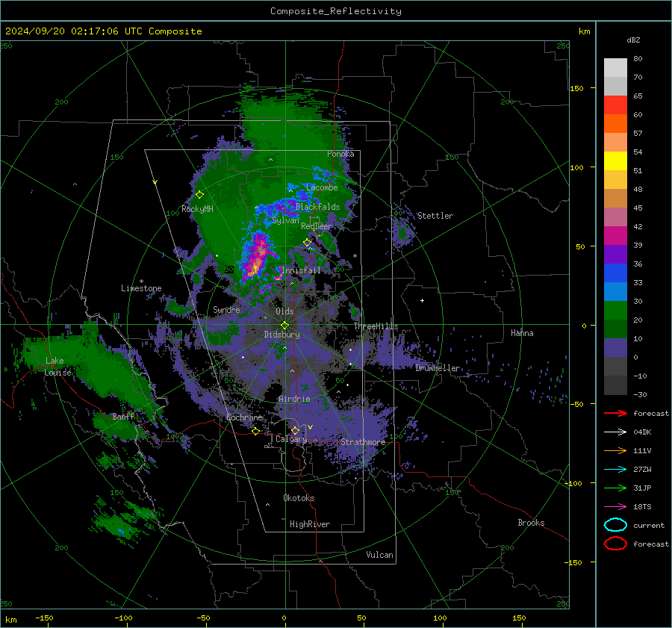Click the red 'forecast' ellipse legend icon

point(615,544)
